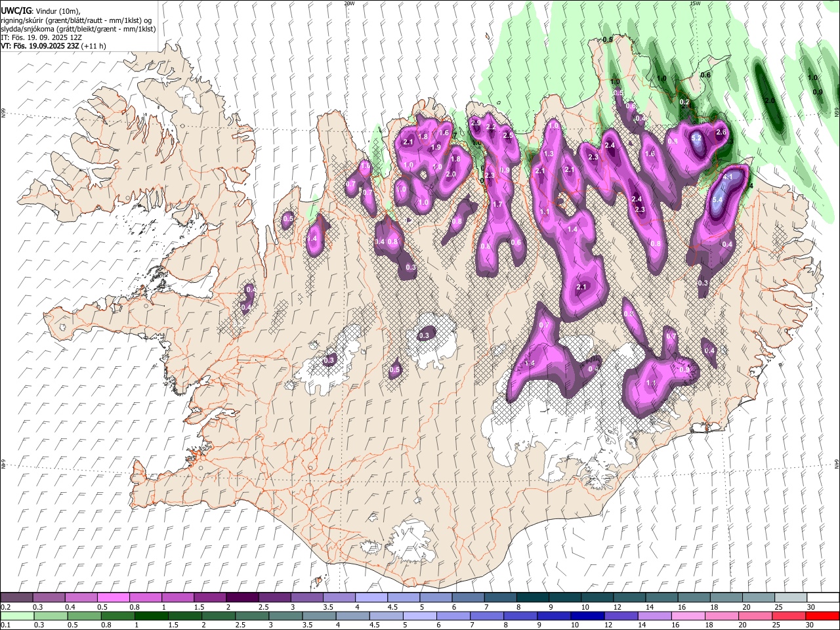Click lower legend bright red swatch after 30
The width and height of the screenshot is (840, 630).
click(822, 616)
